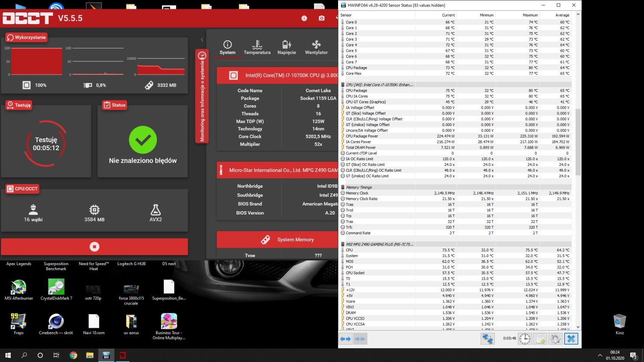Reset the HWiNFO elapsed time clock
The height and width of the screenshot is (362, 644).
(525, 339)
